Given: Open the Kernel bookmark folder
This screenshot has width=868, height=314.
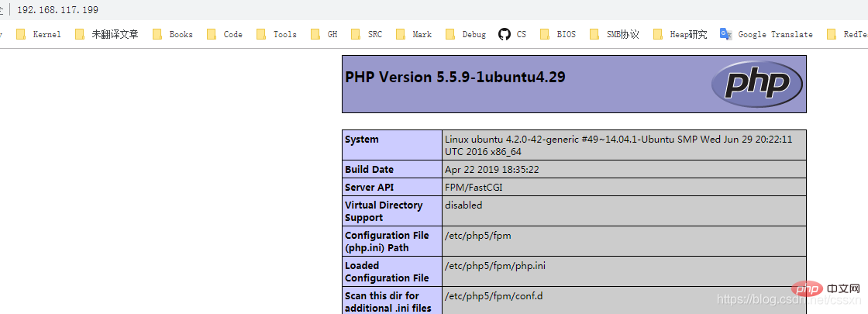Looking at the screenshot, I should pyautogui.click(x=40, y=34).
